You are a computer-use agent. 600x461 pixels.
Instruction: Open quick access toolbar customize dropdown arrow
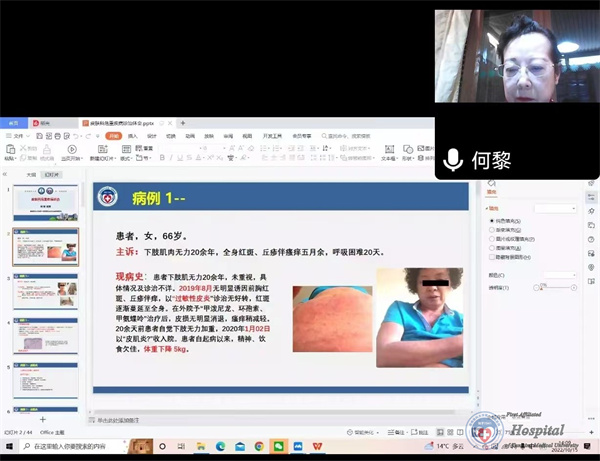coord(98,136)
